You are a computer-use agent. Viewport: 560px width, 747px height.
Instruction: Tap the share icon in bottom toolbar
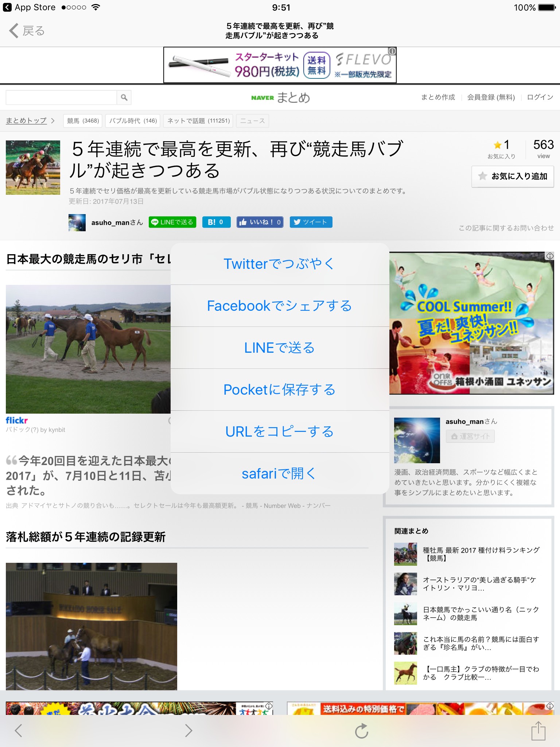538,731
